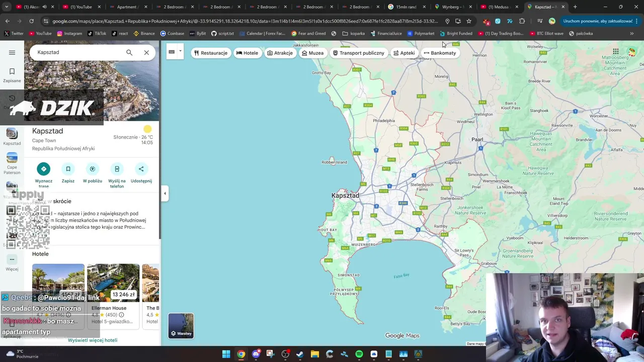This screenshot has width=644, height=362.
Task: Open Cape Paterson recent item
Action: (x=12, y=164)
